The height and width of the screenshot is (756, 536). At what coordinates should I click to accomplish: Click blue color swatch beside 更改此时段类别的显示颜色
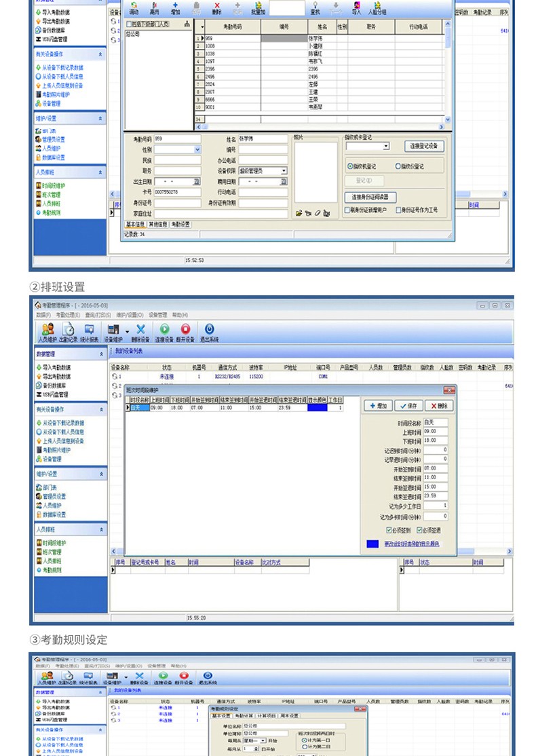pyautogui.click(x=372, y=544)
